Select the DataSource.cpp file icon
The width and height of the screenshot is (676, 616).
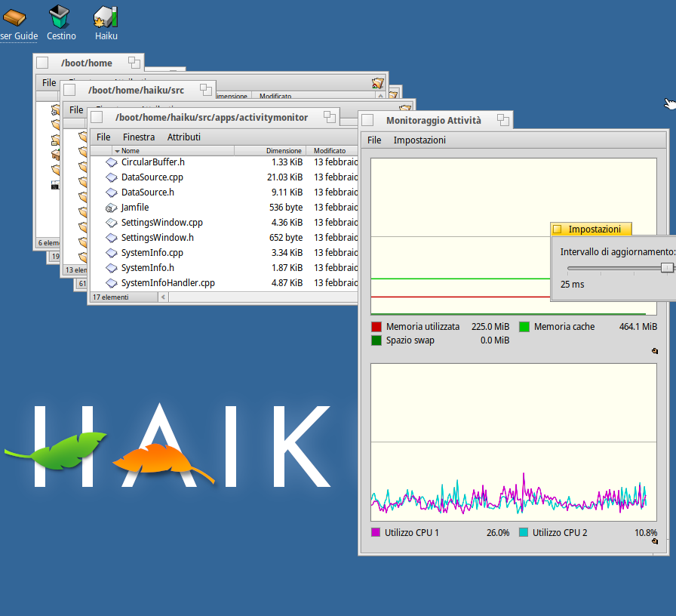click(112, 177)
